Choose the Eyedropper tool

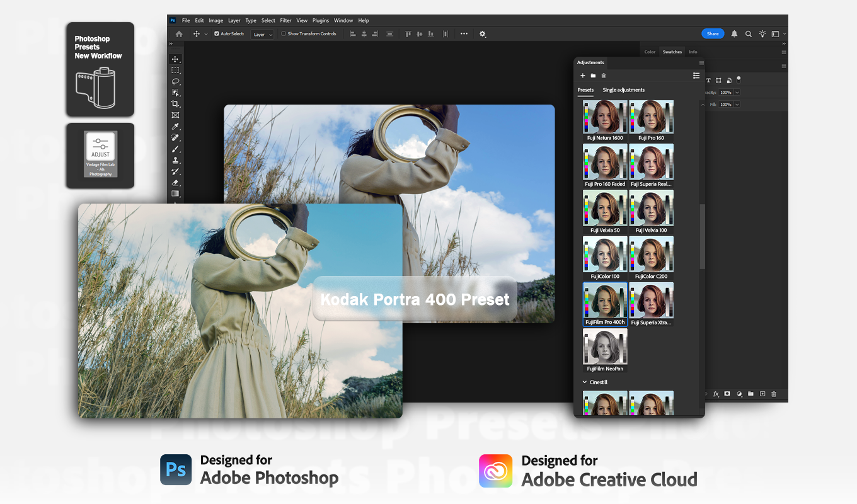click(x=176, y=127)
